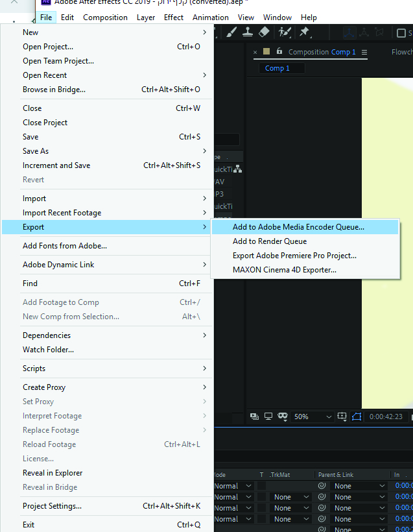
Task: Open the Animation menu
Action: coord(211,18)
